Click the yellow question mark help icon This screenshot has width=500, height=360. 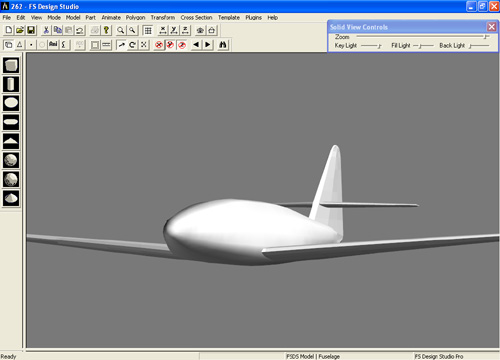pyautogui.click(x=106, y=30)
